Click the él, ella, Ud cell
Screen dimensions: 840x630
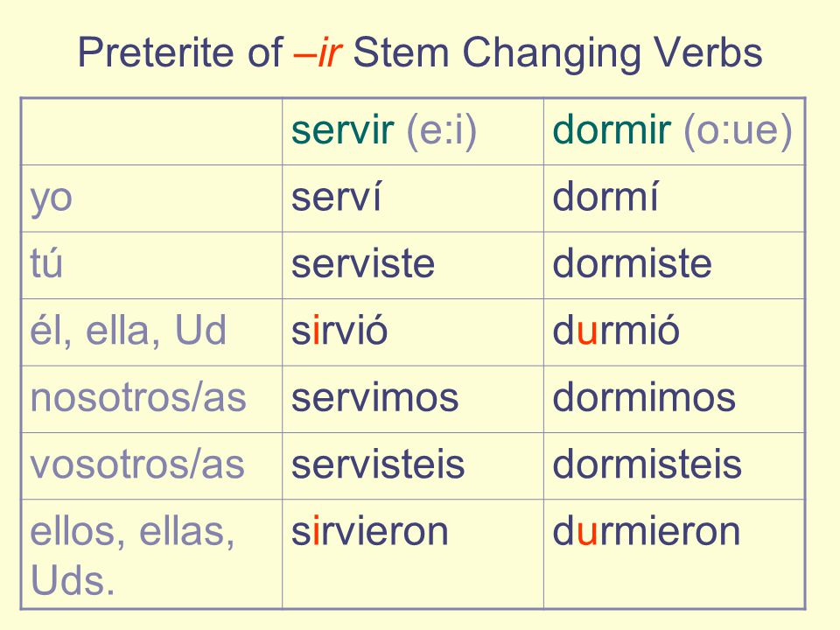coord(151,332)
